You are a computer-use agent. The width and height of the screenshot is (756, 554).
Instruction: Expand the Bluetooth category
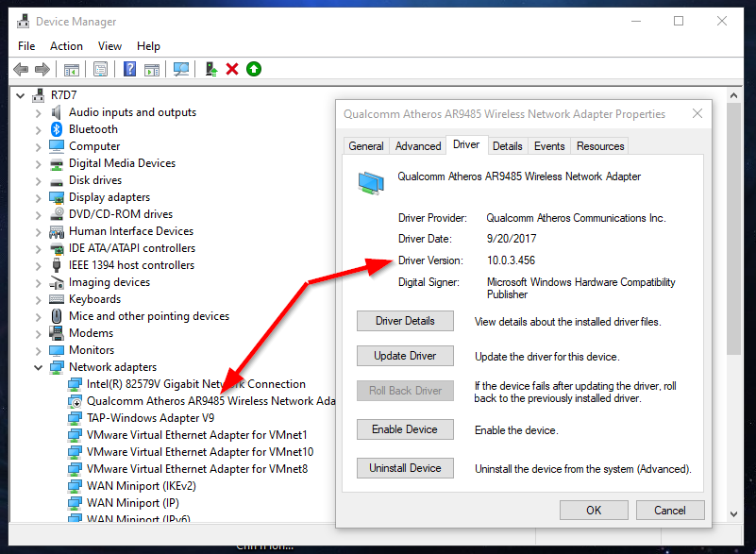coord(38,129)
